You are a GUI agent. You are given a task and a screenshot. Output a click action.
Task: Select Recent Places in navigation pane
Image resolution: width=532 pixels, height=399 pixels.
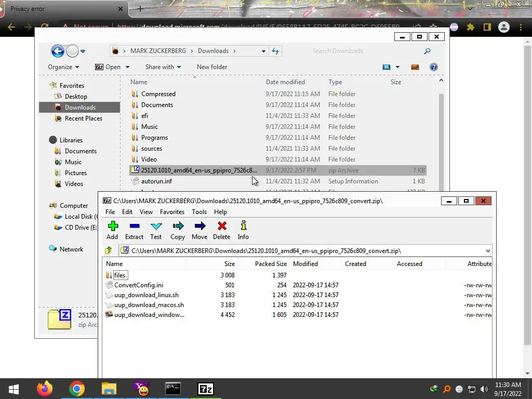[84, 118]
